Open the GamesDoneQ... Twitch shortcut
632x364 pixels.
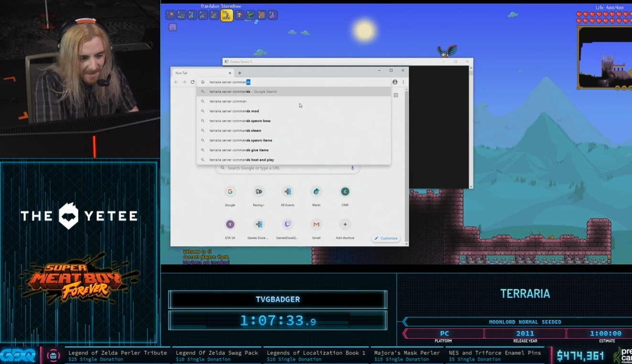(x=287, y=228)
